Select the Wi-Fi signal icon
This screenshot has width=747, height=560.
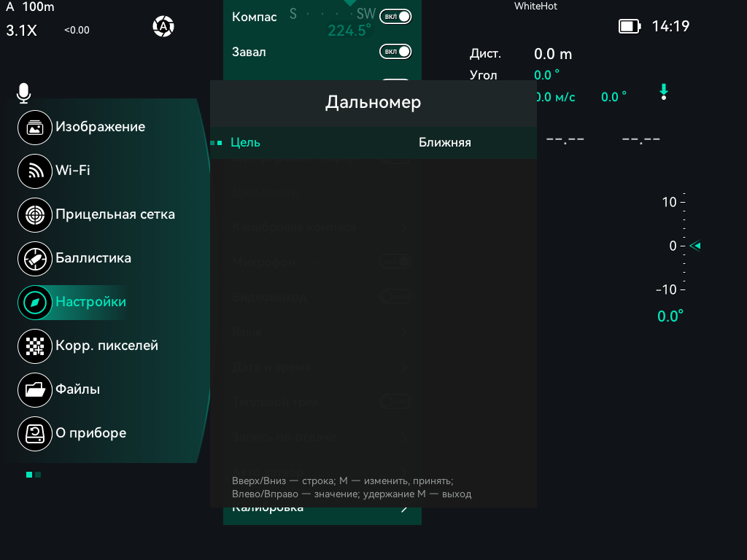click(x=35, y=171)
